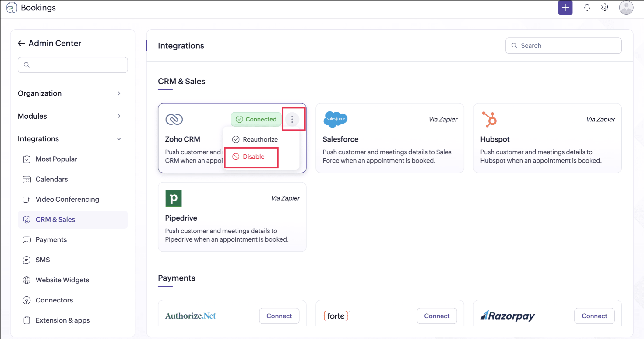Open Zoho CRM three-dot options menu
Viewport: 644px width, 339px height.
pos(292,119)
